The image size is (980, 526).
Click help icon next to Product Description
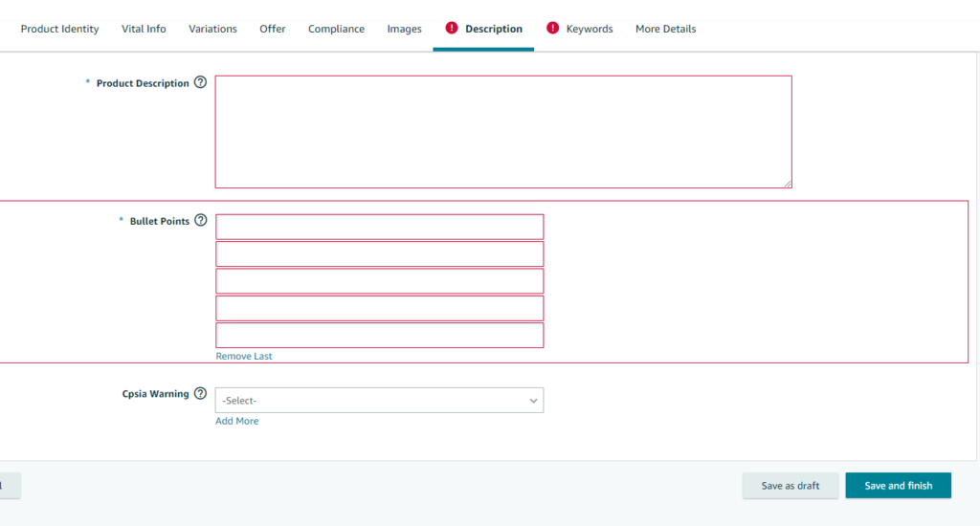(x=200, y=82)
